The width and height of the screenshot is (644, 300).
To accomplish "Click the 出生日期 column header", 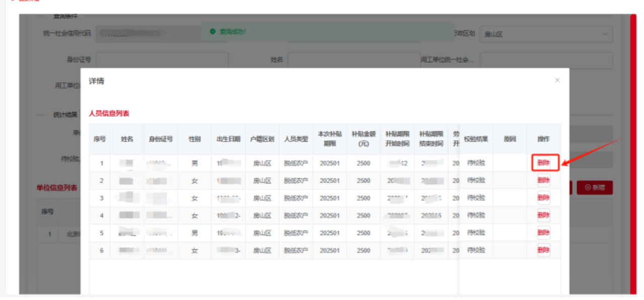I will coord(228,139).
